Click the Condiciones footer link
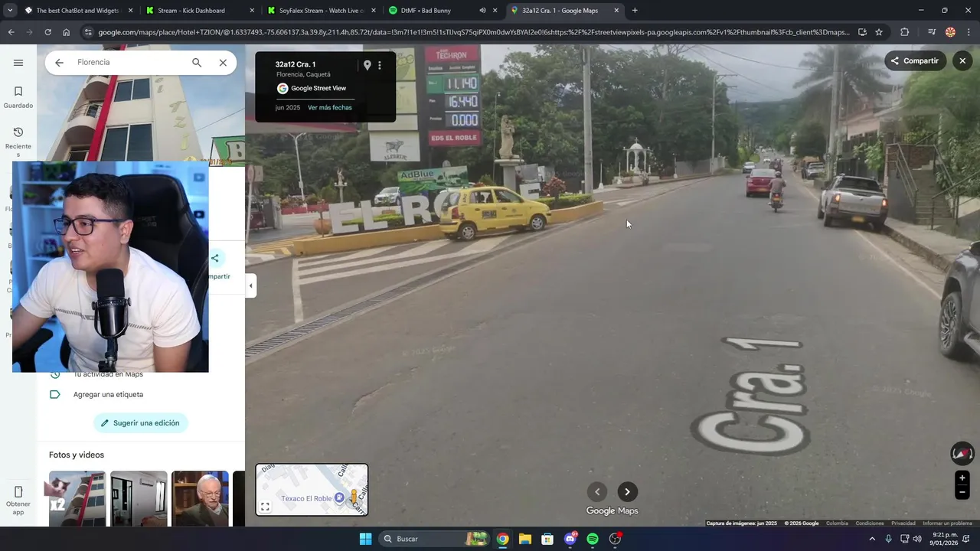 click(870, 523)
